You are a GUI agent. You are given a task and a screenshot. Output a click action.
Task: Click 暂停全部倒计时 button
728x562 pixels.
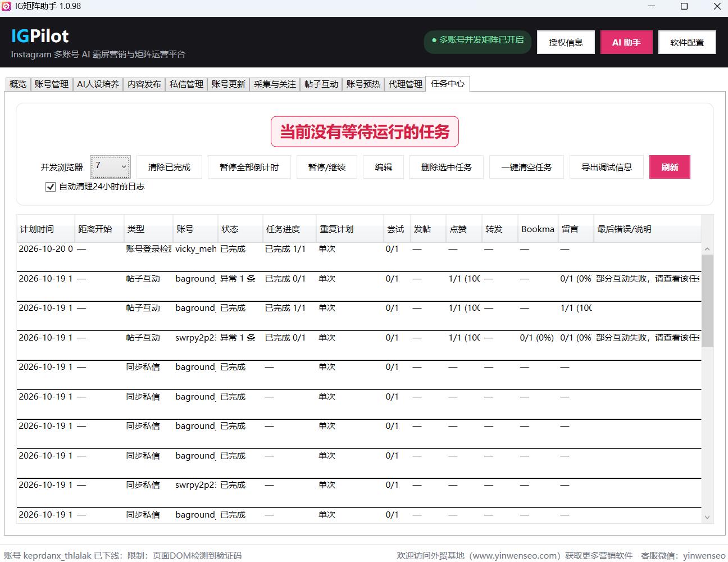(249, 167)
